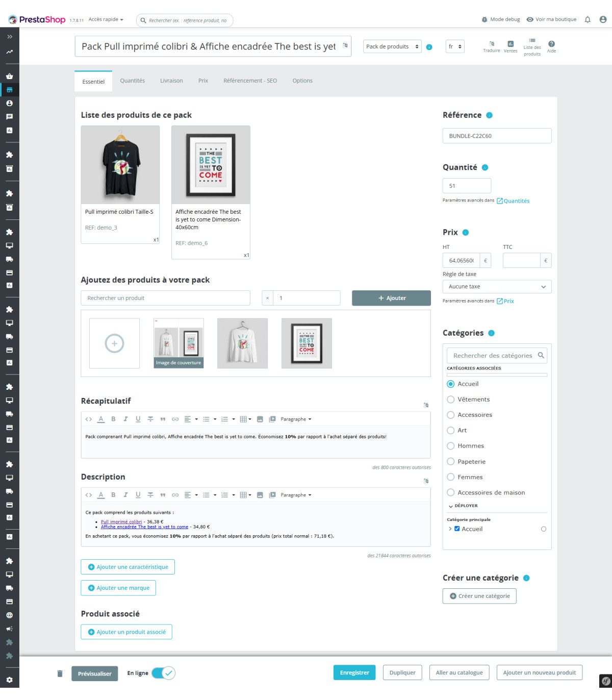
Task: Select the Vêtements category radio button
Action: click(451, 399)
